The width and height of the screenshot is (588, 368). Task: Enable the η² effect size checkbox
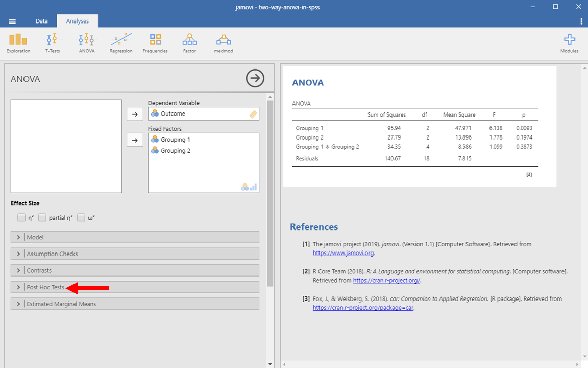tap(21, 218)
